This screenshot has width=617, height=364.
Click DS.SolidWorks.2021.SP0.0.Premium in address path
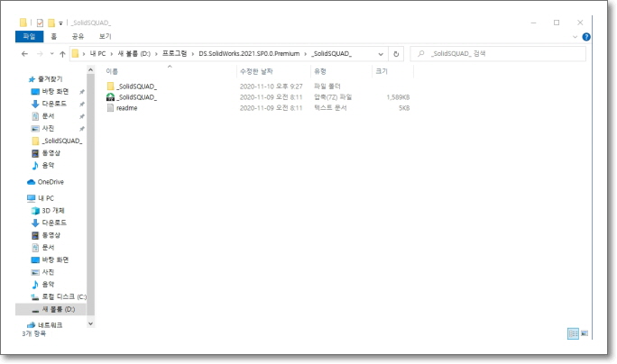click(249, 54)
